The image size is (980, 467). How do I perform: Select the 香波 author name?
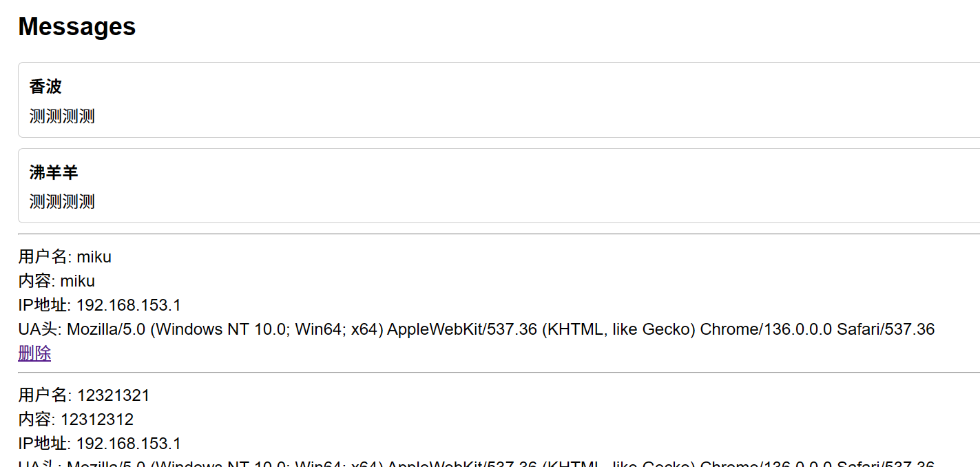(x=45, y=87)
